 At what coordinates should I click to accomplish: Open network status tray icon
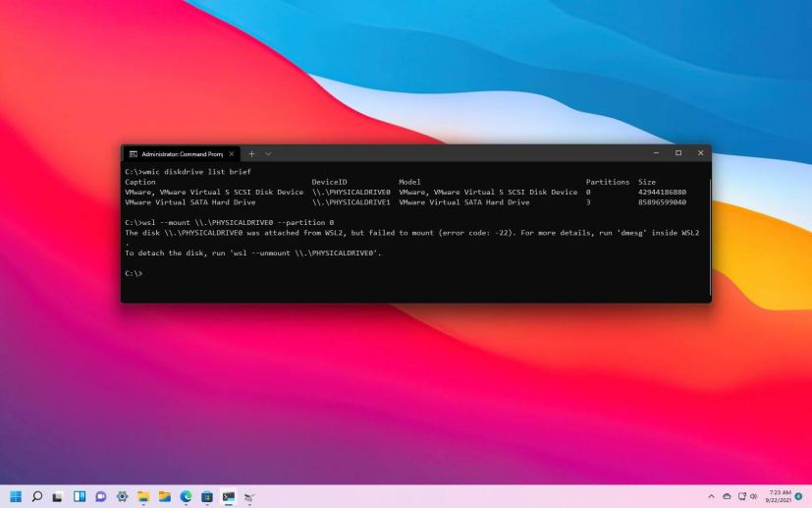tap(741, 496)
